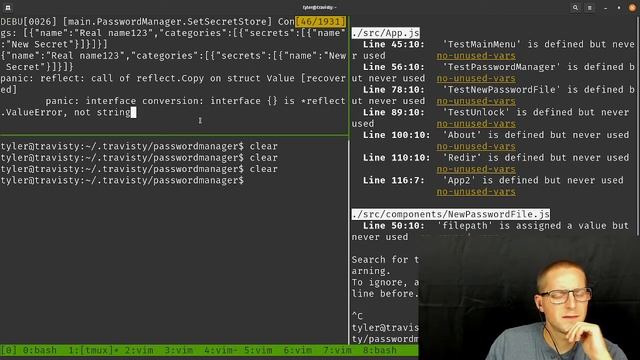Click 'Search for t' text in right pane
This screenshot has height=360, width=640.
pyautogui.click(x=385, y=260)
